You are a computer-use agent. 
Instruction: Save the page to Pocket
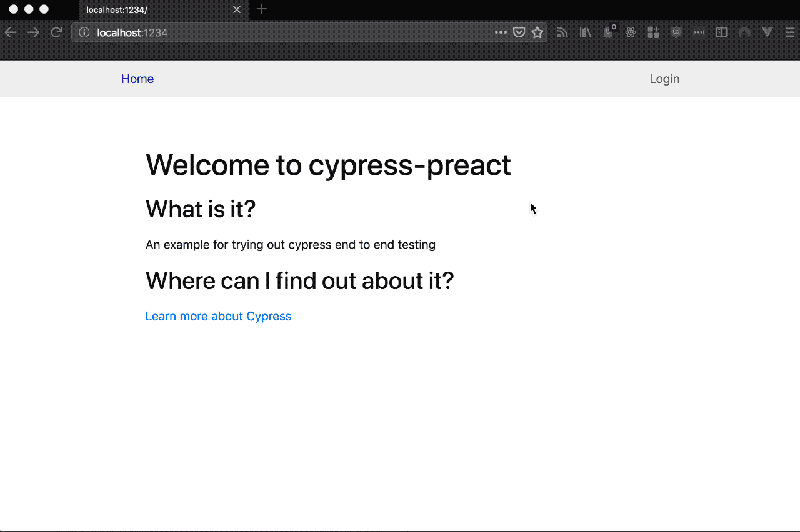(x=519, y=32)
